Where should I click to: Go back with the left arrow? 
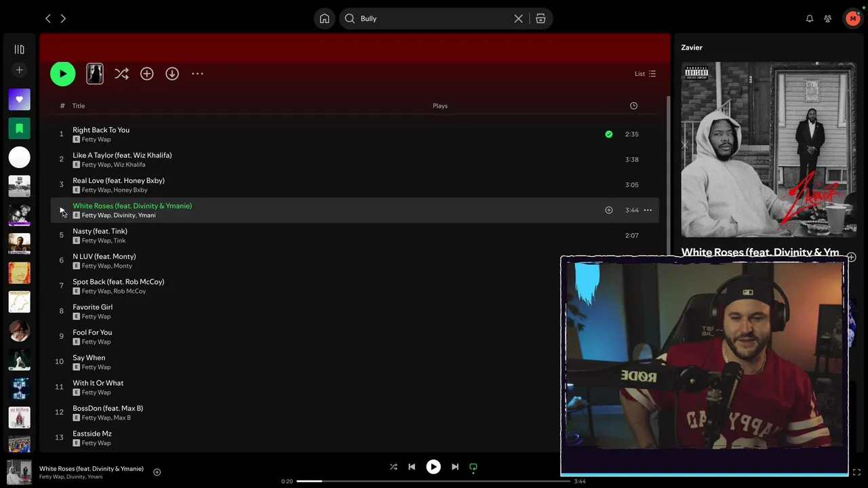[x=47, y=18]
